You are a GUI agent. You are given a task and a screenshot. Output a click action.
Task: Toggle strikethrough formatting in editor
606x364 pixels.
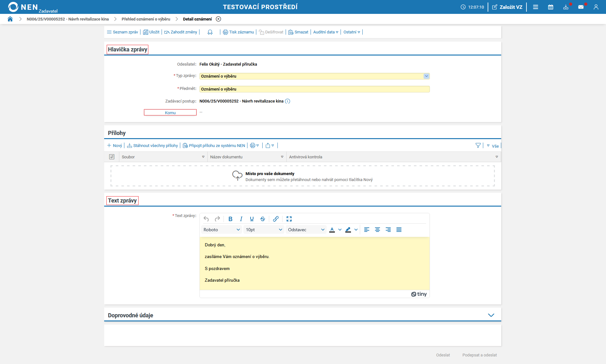coord(263,219)
